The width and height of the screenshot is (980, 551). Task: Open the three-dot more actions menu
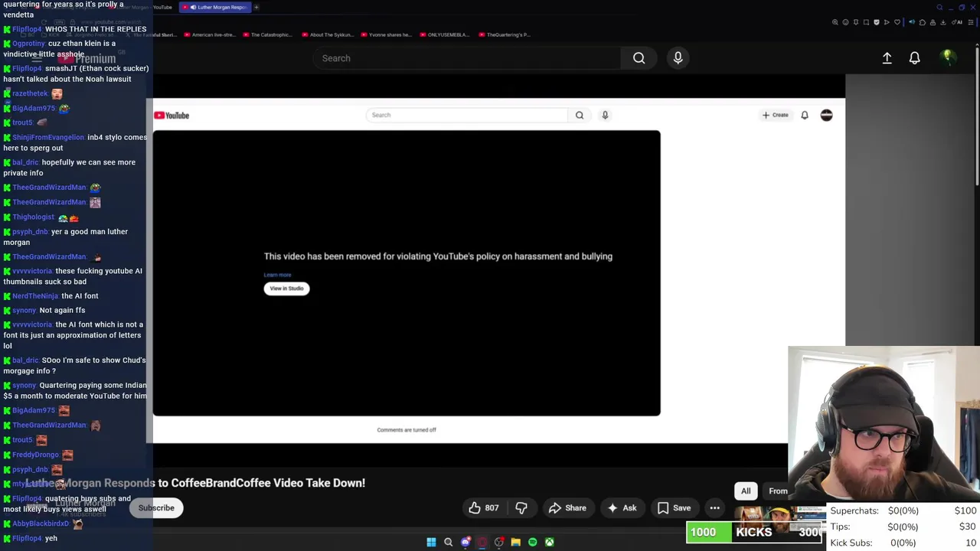[x=714, y=508]
